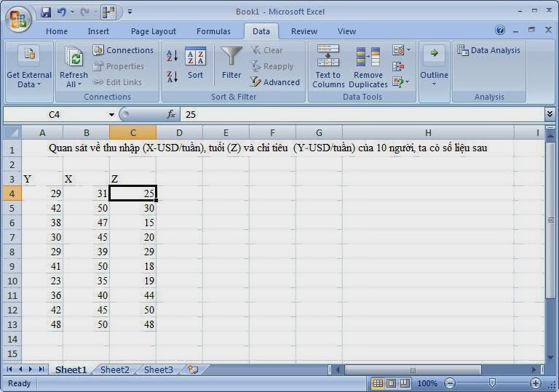Click the Data Validation icon
559x392 pixels.
pos(398,50)
